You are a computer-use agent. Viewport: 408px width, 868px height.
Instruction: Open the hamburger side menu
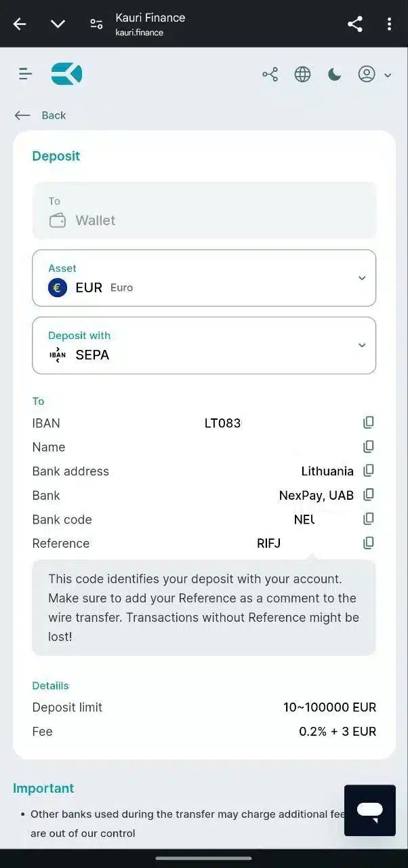point(26,74)
